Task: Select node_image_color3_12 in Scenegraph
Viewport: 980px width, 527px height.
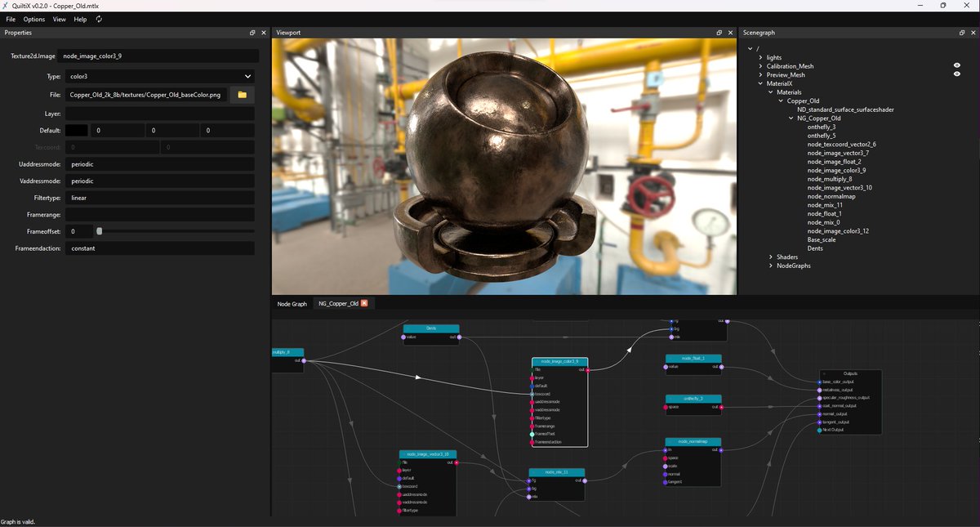Action: tap(838, 231)
